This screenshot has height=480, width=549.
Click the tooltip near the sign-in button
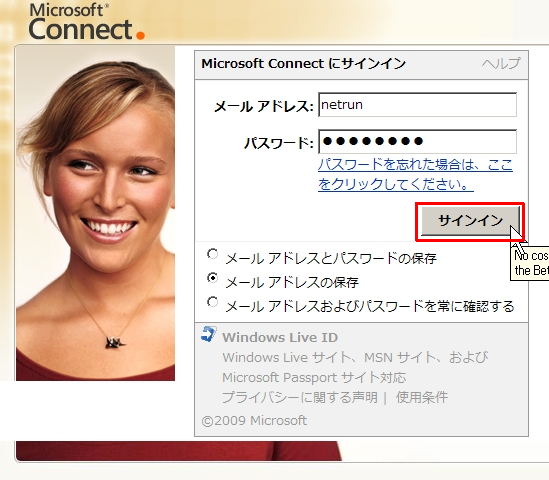(x=530, y=263)
